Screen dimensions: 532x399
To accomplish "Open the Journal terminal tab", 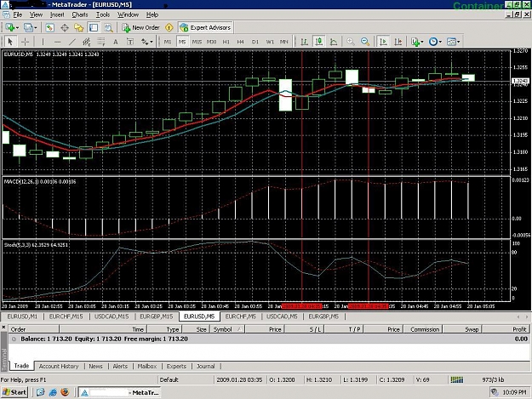I will click(x=206, y=367).
